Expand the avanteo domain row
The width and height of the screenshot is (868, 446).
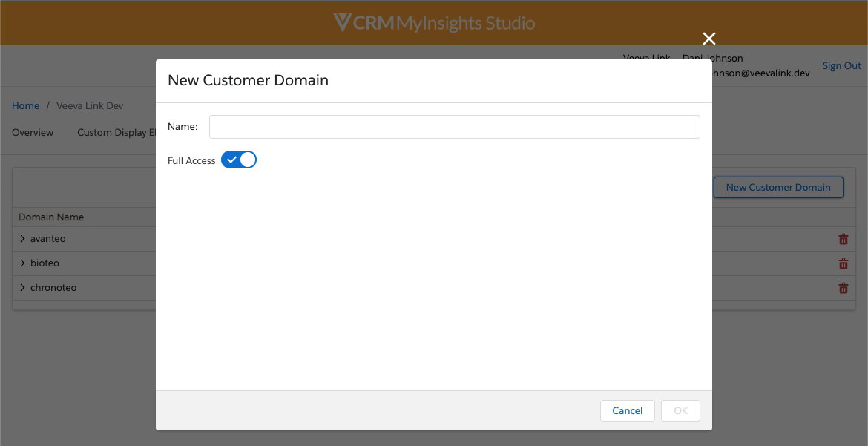pyautogui.click(x=23, y=239)
